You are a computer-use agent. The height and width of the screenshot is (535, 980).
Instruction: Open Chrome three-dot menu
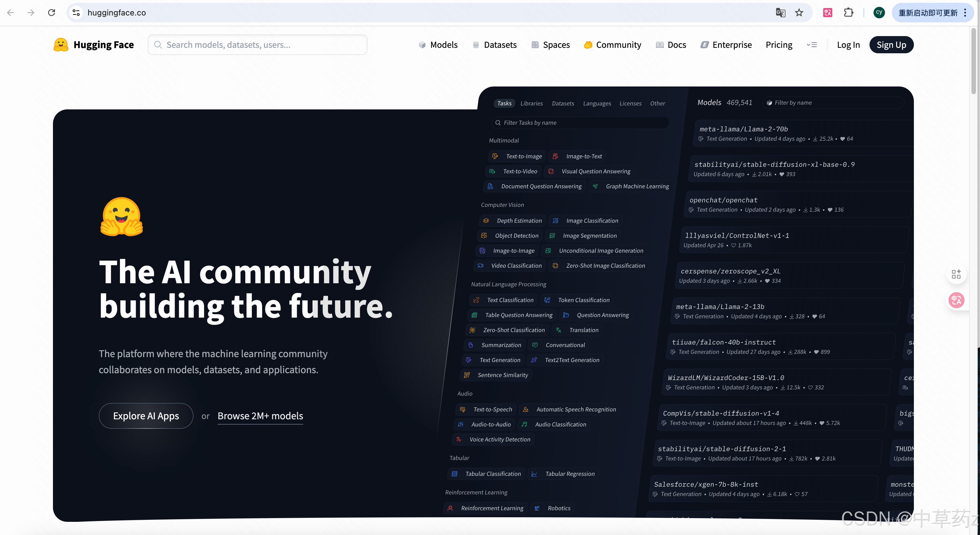(965, 13)
